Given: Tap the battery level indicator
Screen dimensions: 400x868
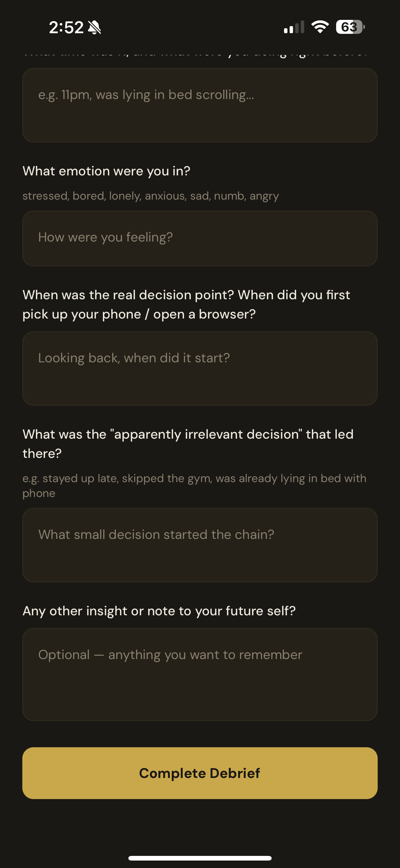Looking at the screenshot, I should 350,27.
